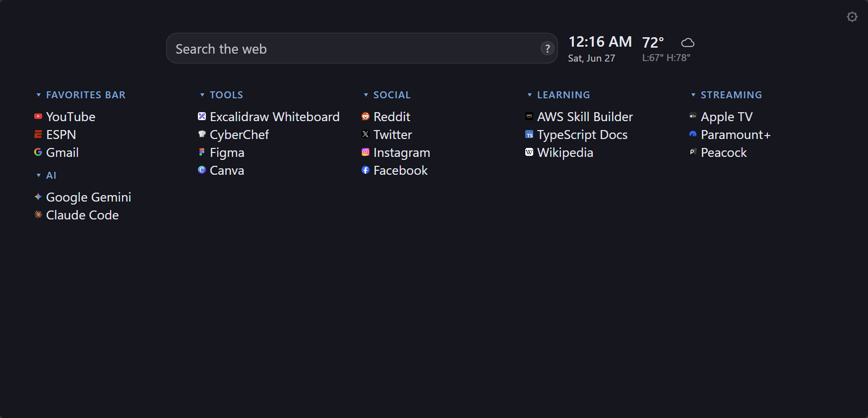Open the TypeScript Docs link
Screen dimensions: 868x418
click(582, 135)
